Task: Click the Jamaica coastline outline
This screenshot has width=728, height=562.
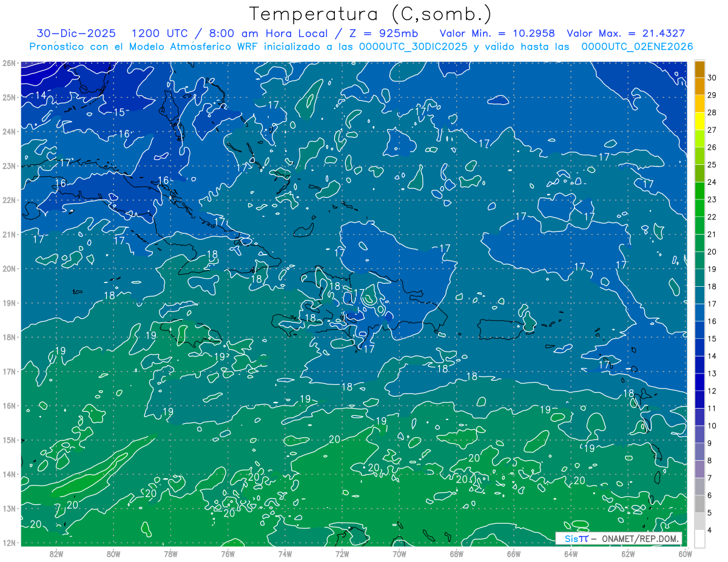Action: coord(191,334)
